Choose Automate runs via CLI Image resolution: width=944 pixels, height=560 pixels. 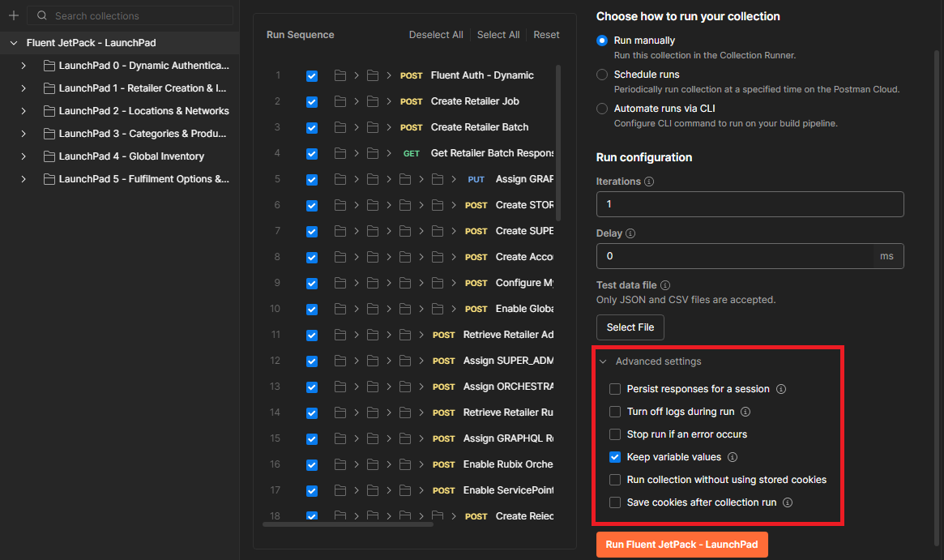pos(602,109)
